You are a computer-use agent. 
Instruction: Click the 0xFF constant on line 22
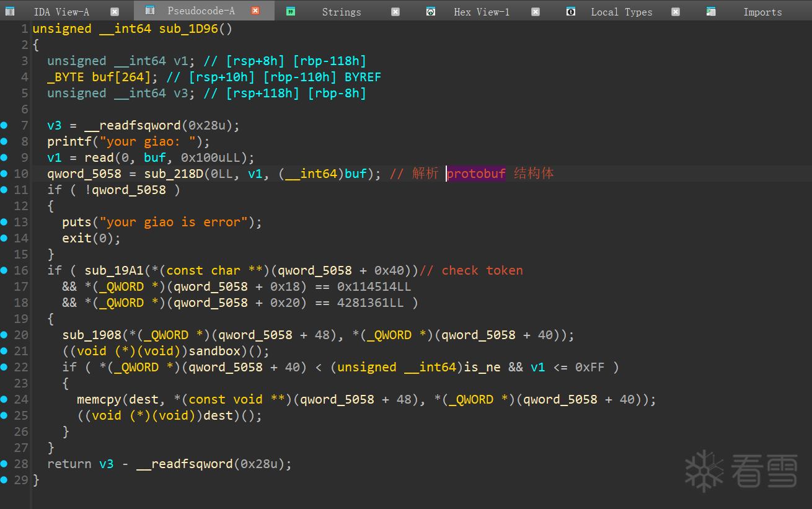pyautogui.click(x=590, y=367)
